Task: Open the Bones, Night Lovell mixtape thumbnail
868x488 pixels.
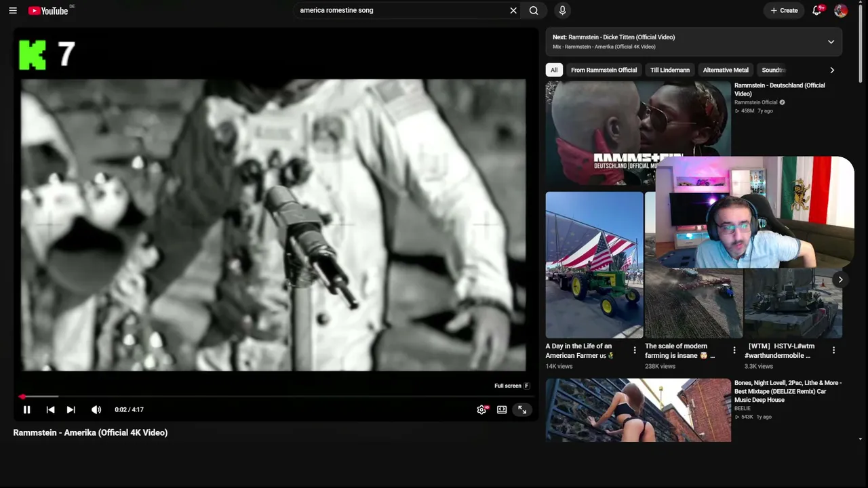Action: point(638,410)
